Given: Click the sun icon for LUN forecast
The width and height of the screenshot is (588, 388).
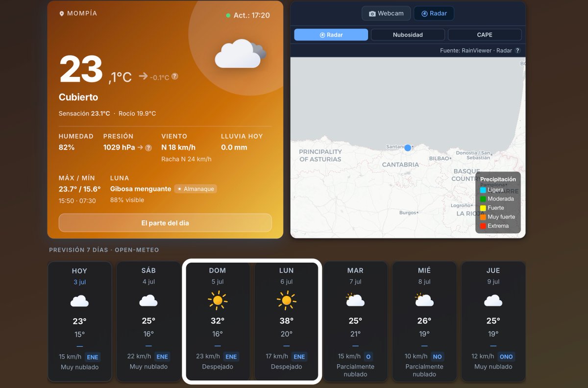Looking at the screenshot, I should [x=287, y=300].
